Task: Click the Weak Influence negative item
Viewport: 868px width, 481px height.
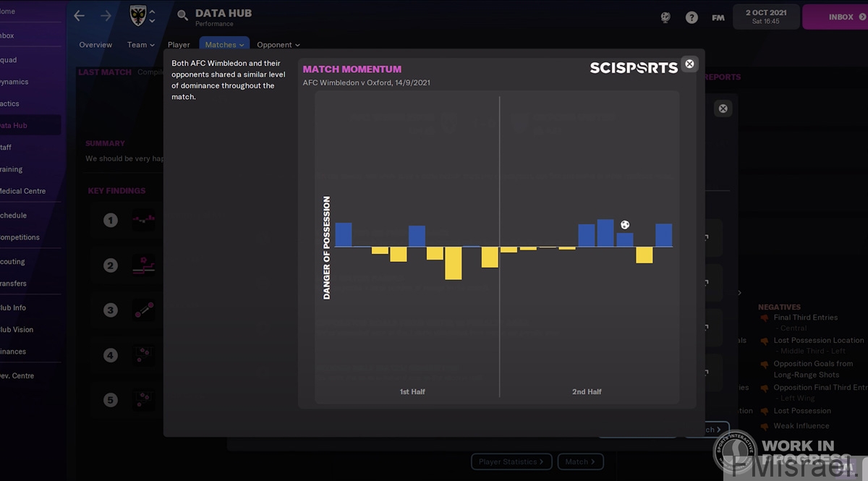Action: tap(801, 426)
